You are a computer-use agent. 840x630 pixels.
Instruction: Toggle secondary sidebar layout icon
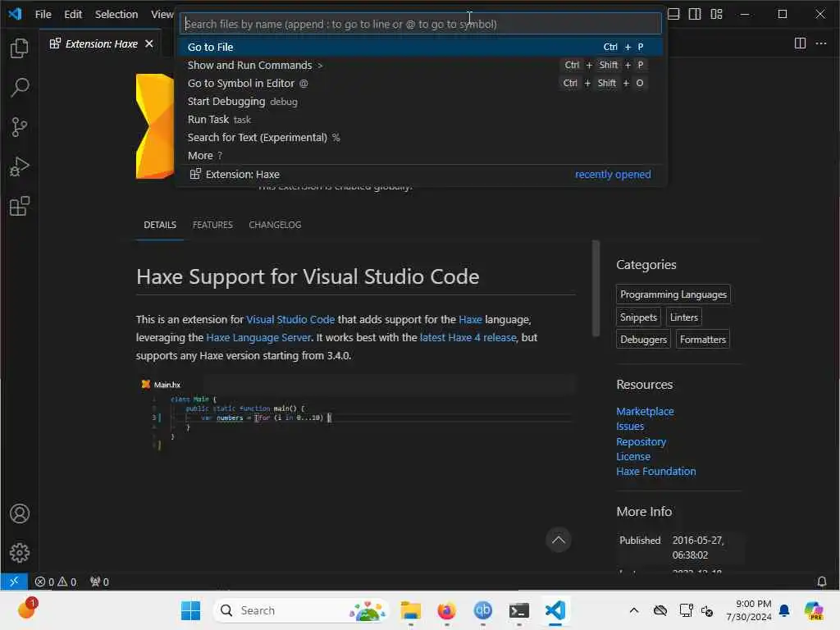click(695, 14)
